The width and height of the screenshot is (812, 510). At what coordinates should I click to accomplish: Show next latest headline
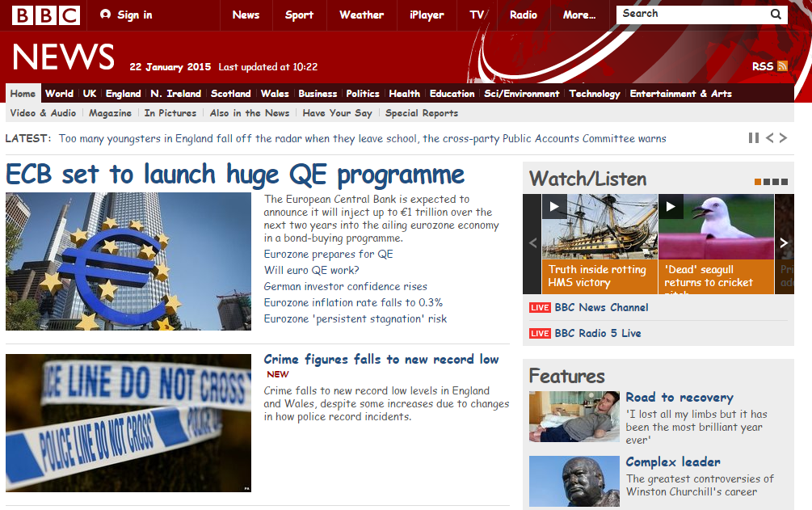[783, 138]
